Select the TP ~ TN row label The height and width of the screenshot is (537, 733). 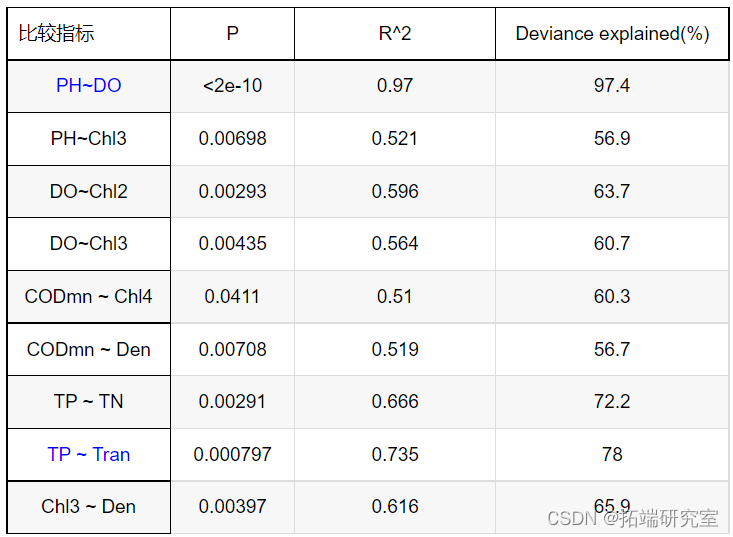click(x=88, y=401)
